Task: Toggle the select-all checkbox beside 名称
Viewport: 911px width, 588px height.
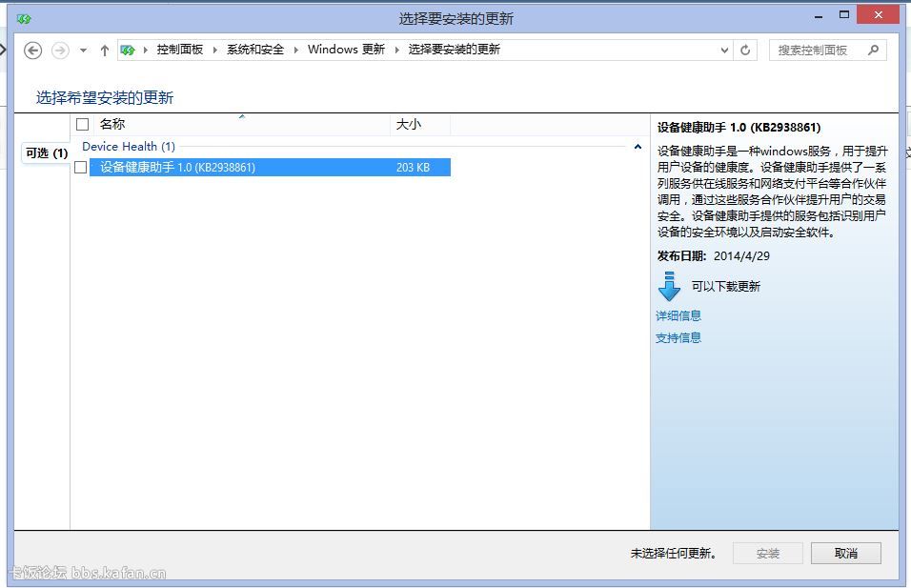Action: pos(83,124)
